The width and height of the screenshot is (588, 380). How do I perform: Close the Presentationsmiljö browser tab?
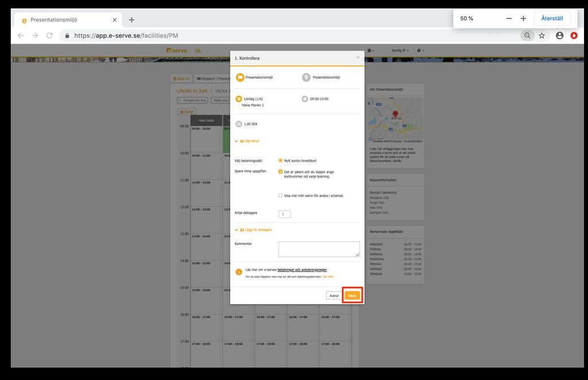point(115,20)
